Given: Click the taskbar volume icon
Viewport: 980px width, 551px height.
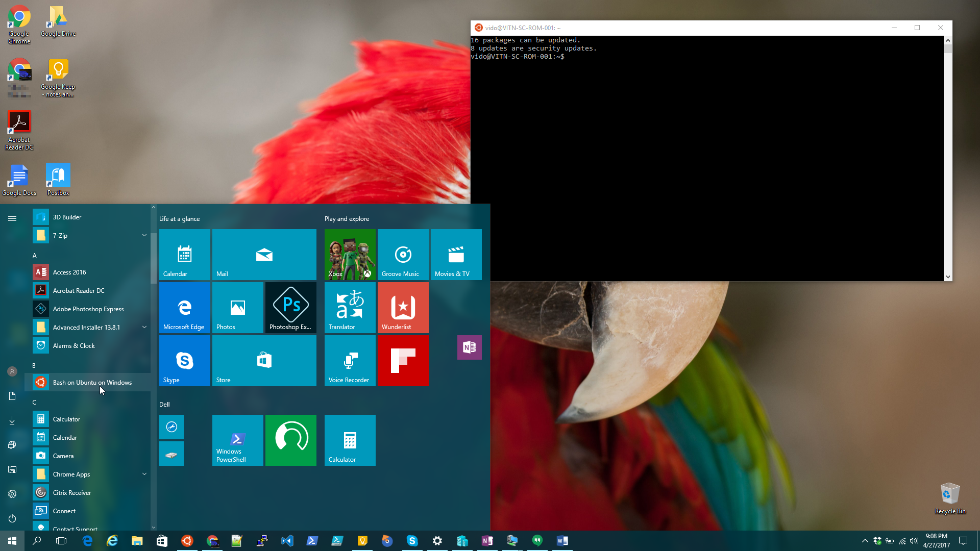Looking at the screenshot, I should pos(914,541).
